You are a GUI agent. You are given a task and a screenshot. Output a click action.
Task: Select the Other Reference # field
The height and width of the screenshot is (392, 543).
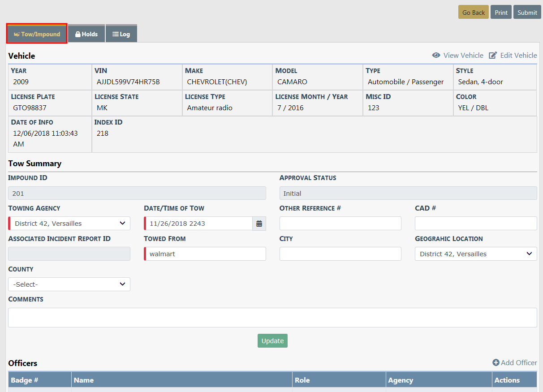(340, 224)
